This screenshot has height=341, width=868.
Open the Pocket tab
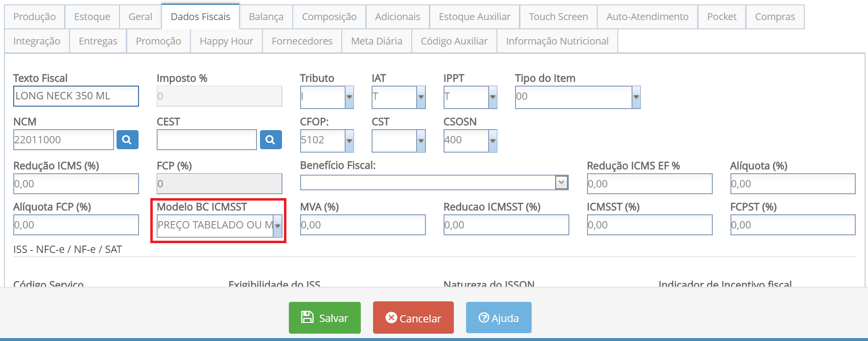[722, 17]
